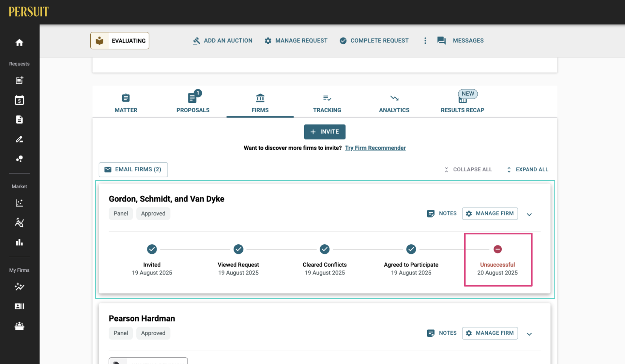
Task: Open the Try Firm Recommender link
Action: pyautogui.click(x=375, y=148)
